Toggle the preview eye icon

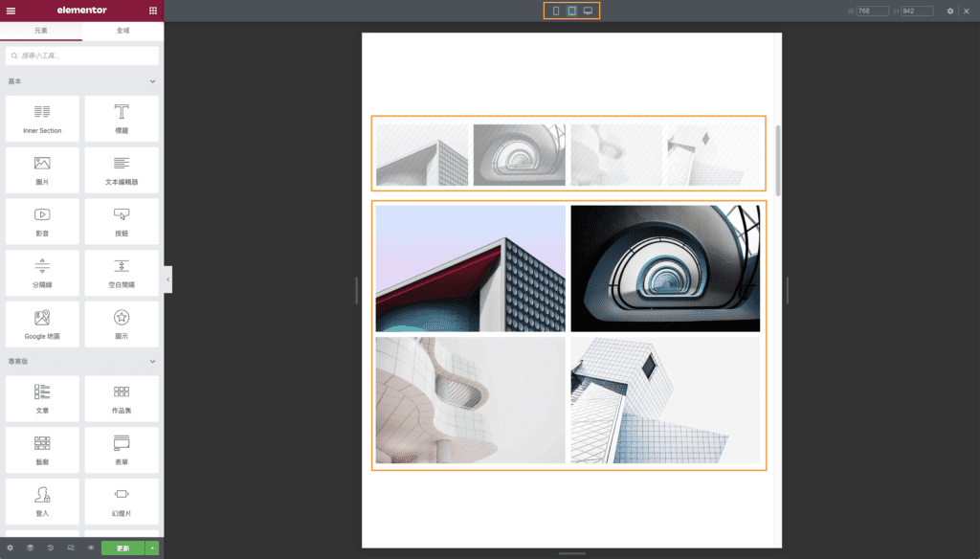click(x=91, y=548)
